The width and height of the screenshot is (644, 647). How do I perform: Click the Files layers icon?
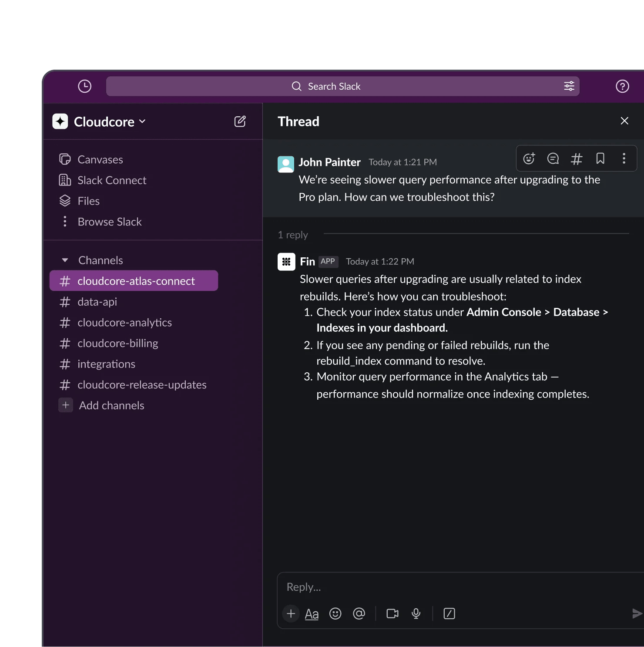[65, 201]
